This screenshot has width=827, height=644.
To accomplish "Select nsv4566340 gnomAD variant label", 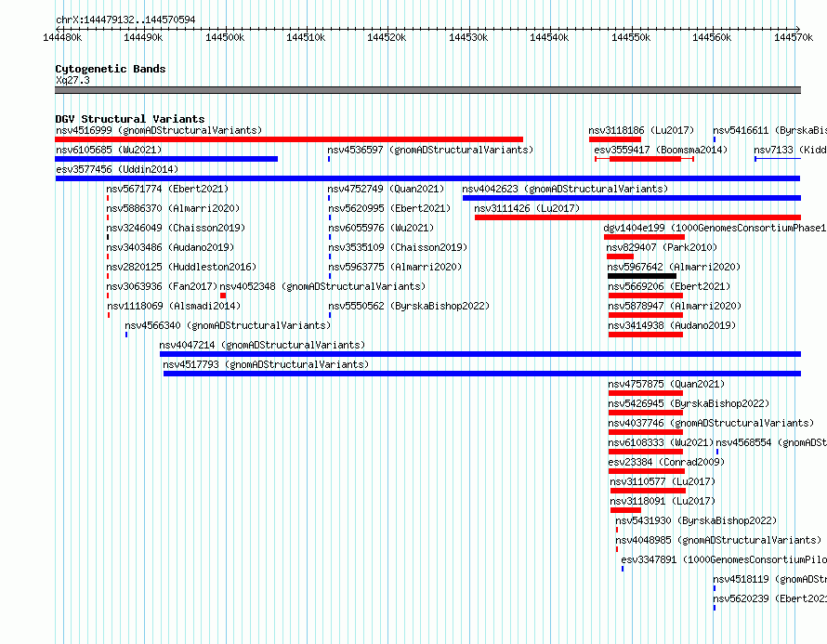I will point(228,325).
